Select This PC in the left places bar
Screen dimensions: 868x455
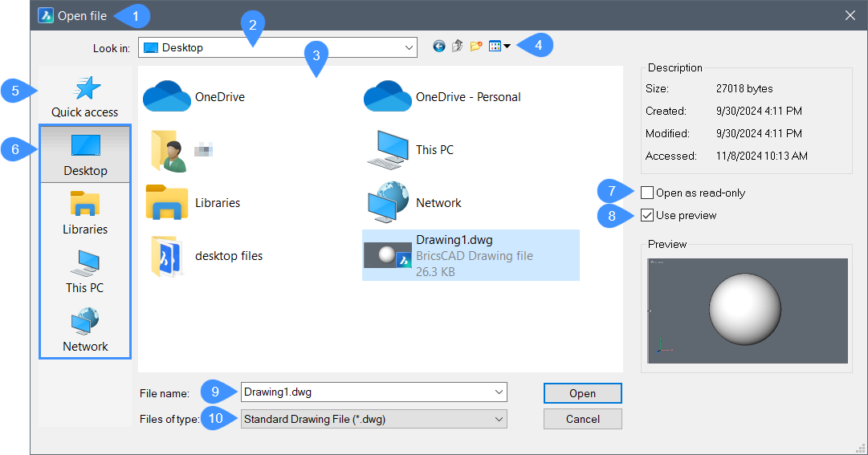[85, 271]
